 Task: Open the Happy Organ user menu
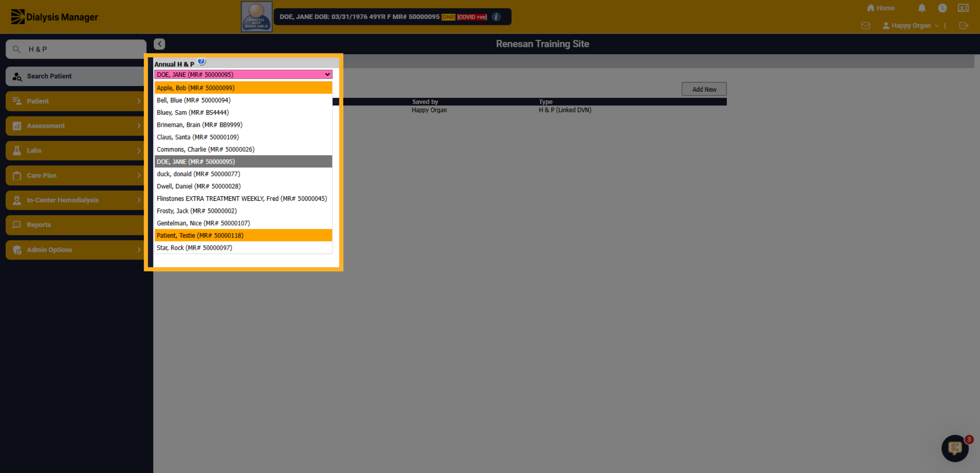point(911,26)
